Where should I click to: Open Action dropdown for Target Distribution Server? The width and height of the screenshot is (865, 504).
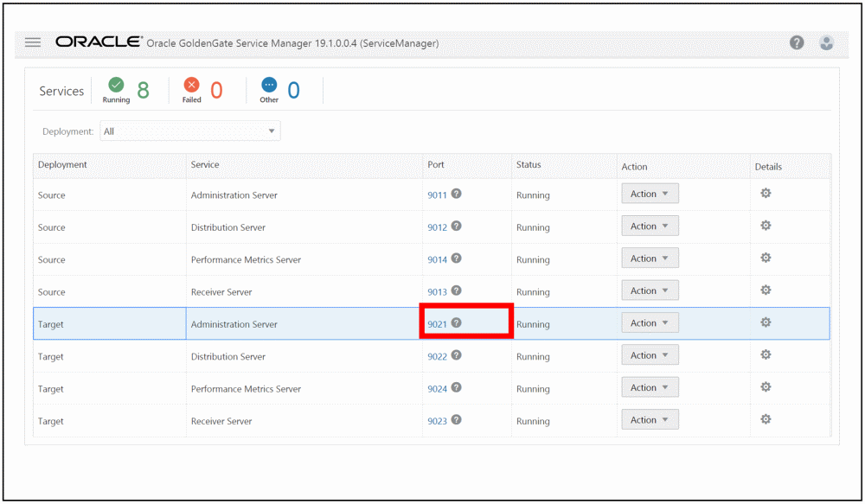(x=650, y=355)
